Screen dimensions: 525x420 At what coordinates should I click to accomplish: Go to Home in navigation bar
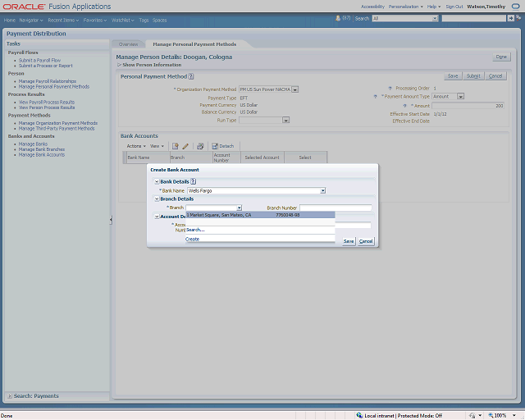pyautogui.click(x=10, y=20)
